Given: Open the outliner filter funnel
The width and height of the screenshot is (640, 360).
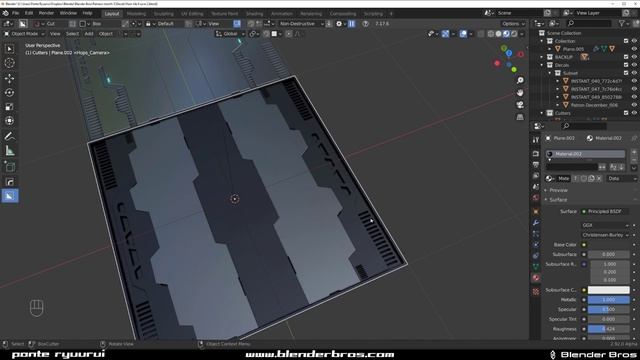Looking at the screenshot, I should click(x=622, y=24).
